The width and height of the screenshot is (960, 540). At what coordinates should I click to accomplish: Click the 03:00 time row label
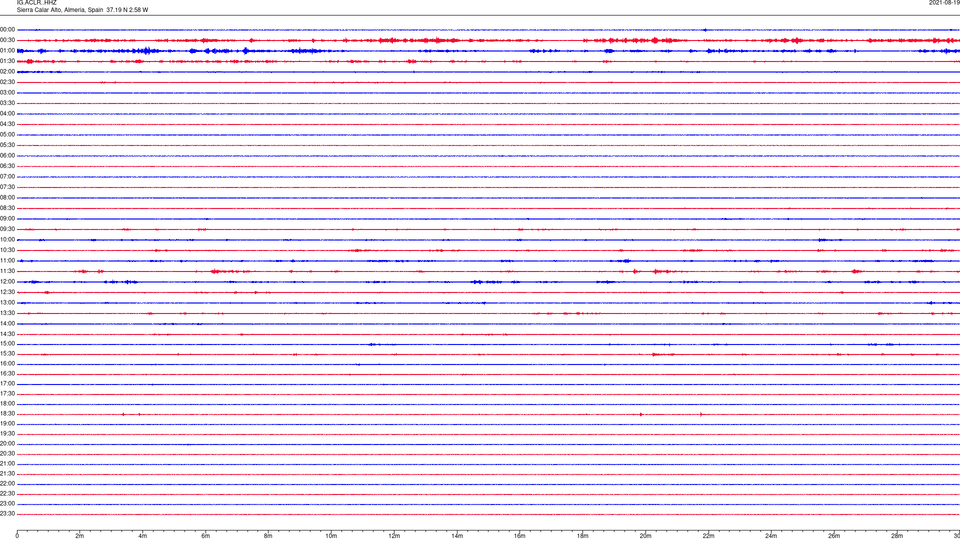pyautogui.click(x=7, y=92)
